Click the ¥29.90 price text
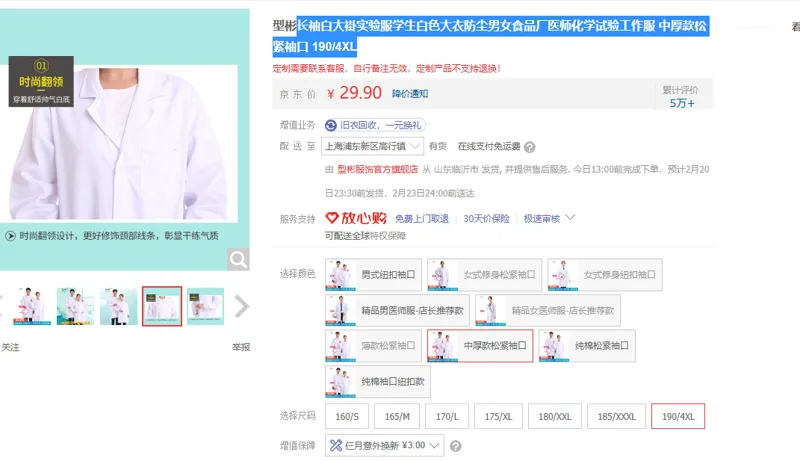This screenshot has width=800, height=461. tap(355, 93)
